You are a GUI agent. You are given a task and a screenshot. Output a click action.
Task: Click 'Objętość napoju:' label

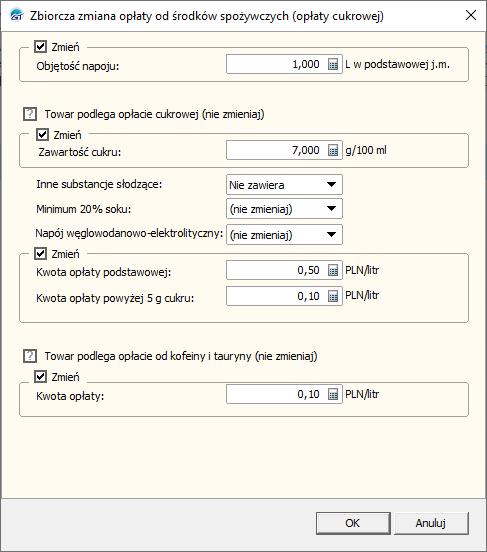(78, 66)
